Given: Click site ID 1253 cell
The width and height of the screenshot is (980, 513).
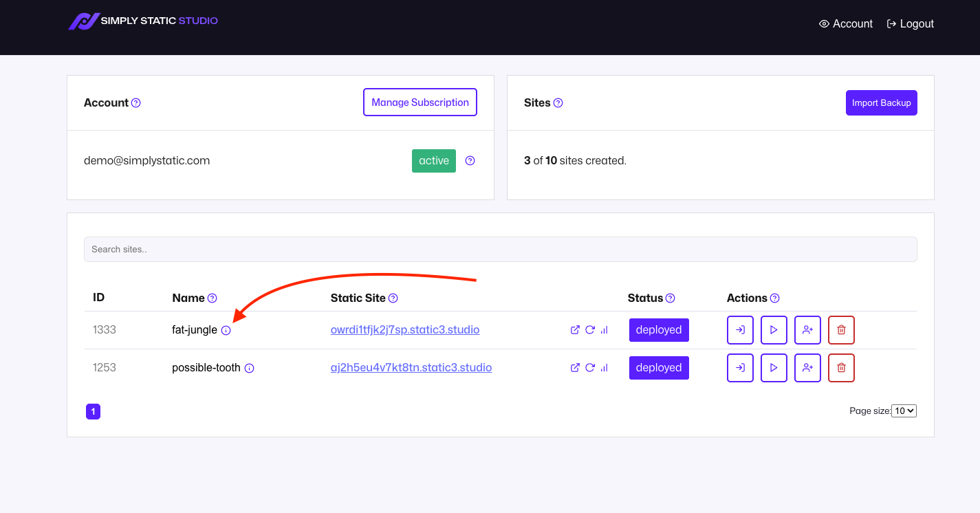Looking at the screenshot, I should pyautogui.click(x=105, y=368).
